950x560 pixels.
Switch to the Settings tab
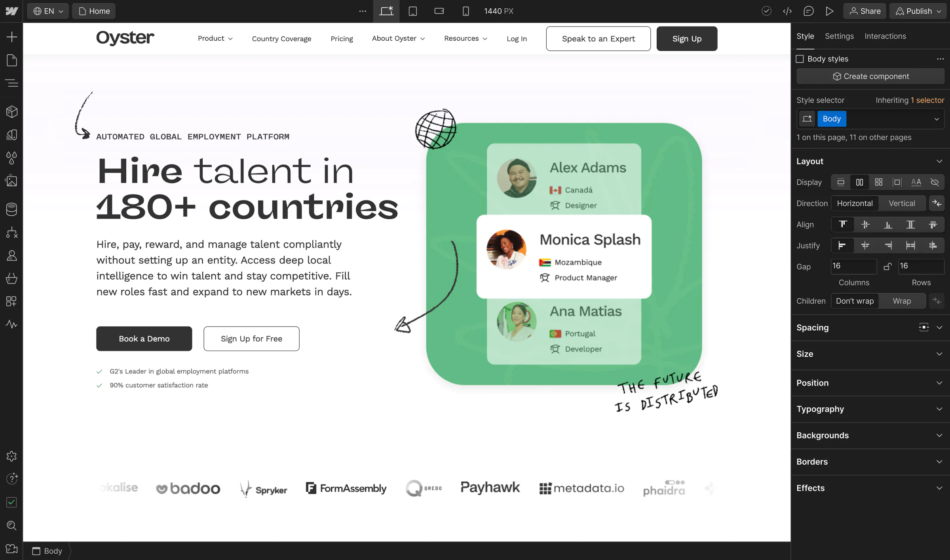(839, 36)
